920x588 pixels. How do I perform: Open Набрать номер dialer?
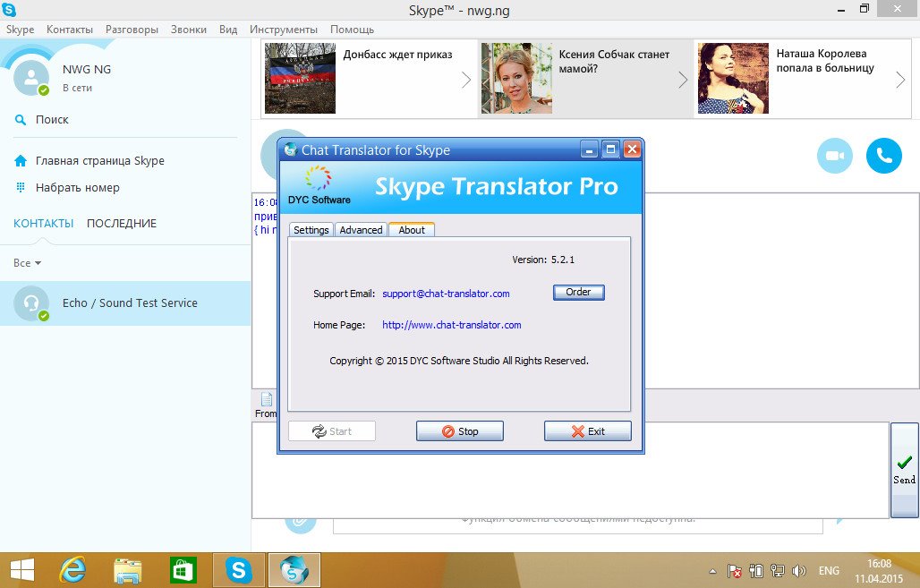(78, 188)
